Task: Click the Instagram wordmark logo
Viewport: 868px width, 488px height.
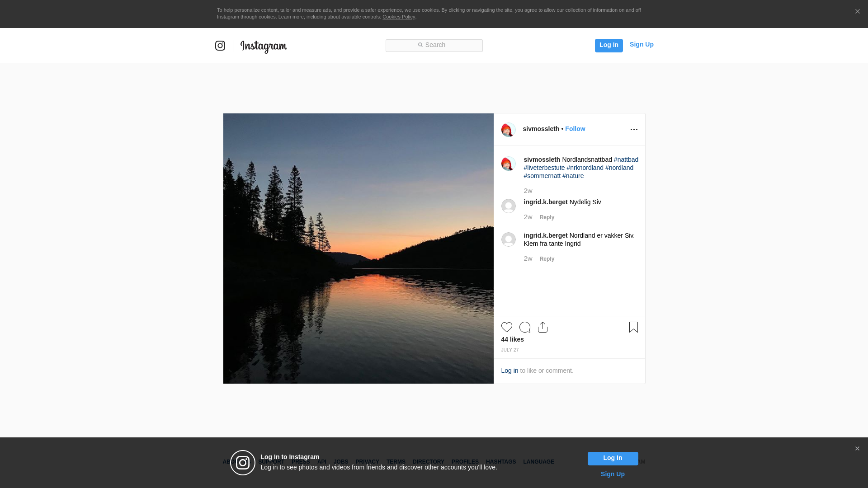Action: coord(264,46)
